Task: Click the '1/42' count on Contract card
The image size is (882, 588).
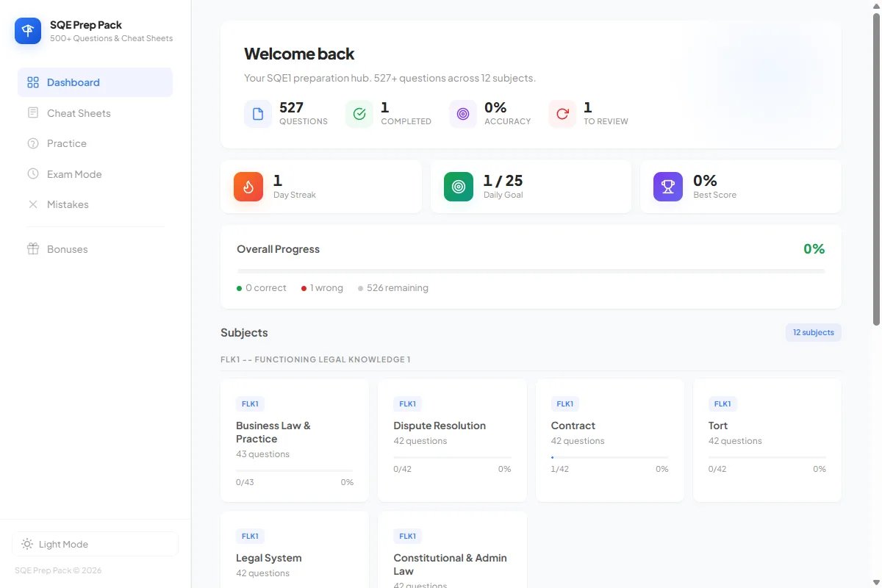Action: coord(560,469)
